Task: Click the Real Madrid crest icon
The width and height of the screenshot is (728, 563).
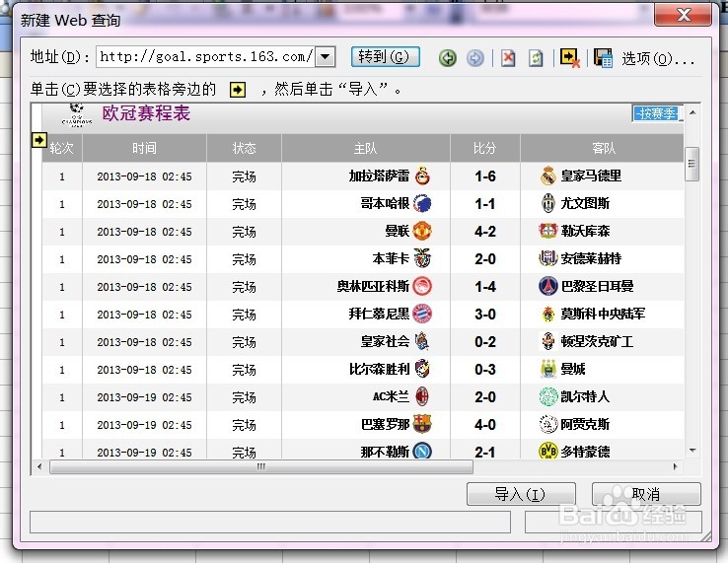Action: point(548,176)
